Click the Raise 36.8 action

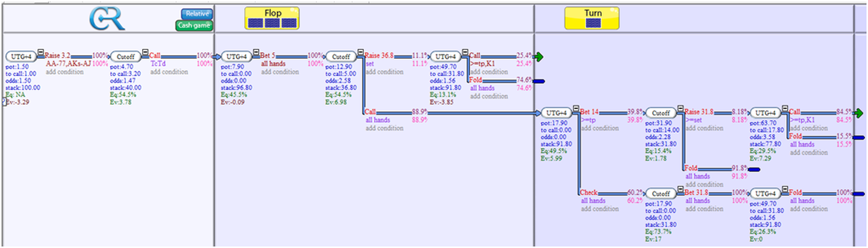(379, 56)
